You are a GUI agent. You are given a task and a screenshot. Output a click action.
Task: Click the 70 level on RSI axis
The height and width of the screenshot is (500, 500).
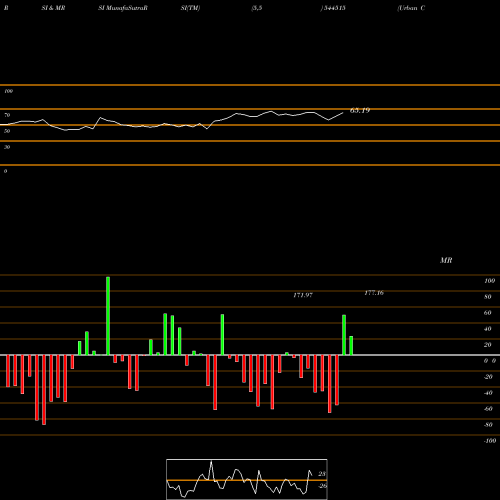click(7, 115)
